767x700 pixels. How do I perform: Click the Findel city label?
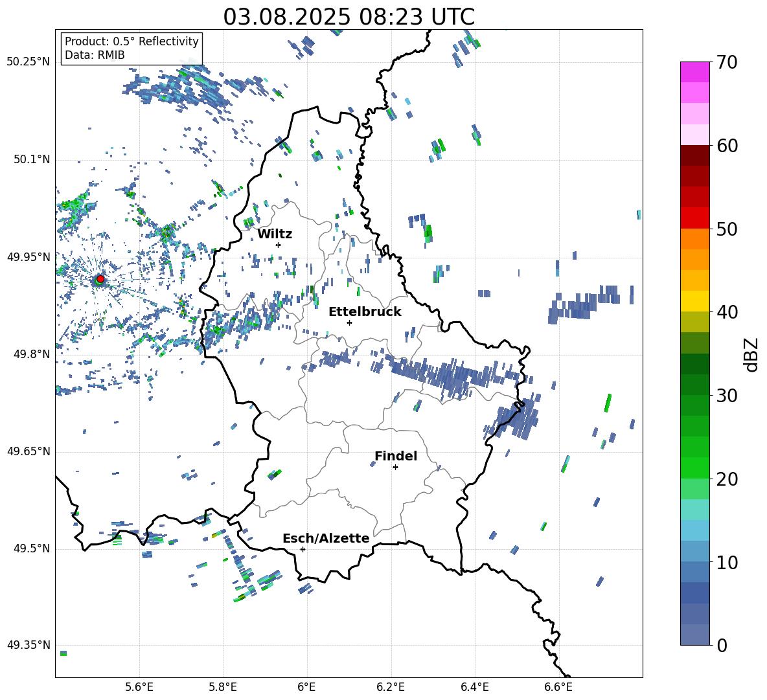(x=396, y=456)
